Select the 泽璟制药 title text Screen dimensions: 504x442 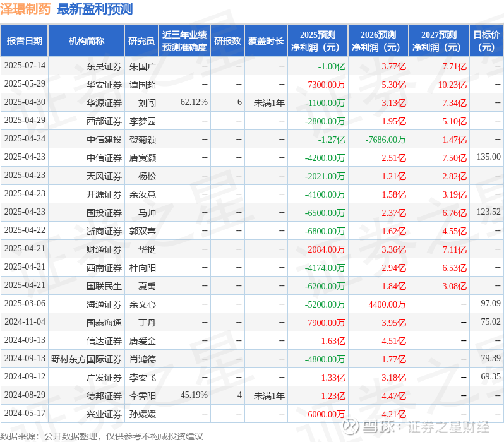coord(26,9)
